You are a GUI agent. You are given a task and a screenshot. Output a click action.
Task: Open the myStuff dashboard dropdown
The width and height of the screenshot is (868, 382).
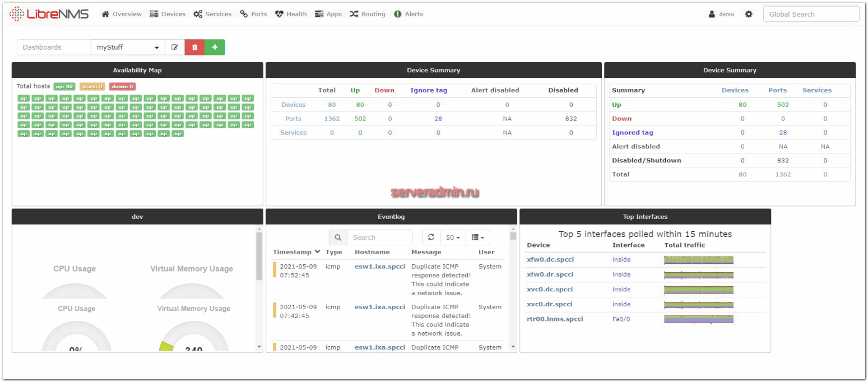(x=128, y=48)
